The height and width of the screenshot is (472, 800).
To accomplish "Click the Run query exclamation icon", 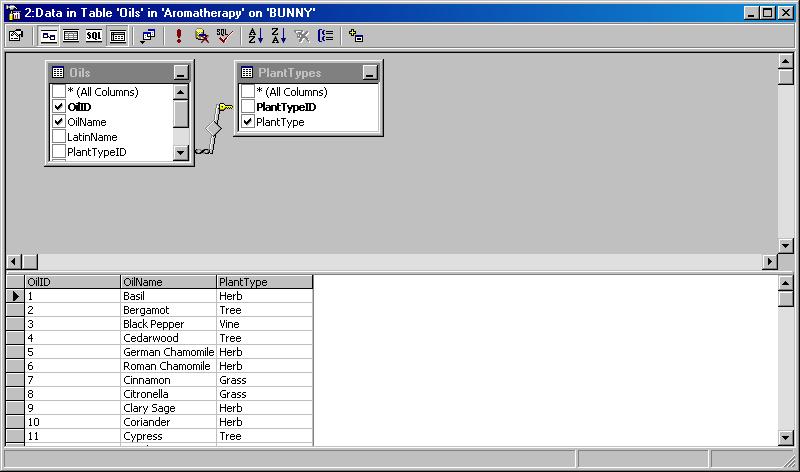I will point(179,35).
